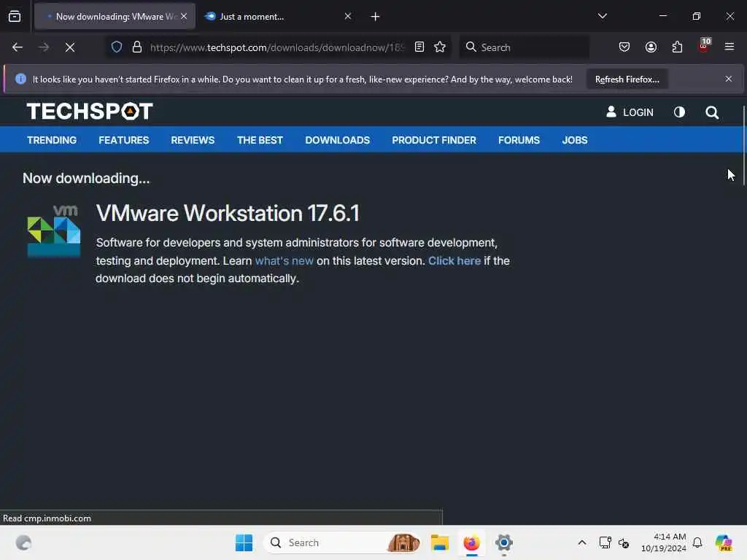This screenshot has width=747, height=560.
Task: Close the Now downloading VMware tab
Action: pyautogui.click(x=184, y=16)
